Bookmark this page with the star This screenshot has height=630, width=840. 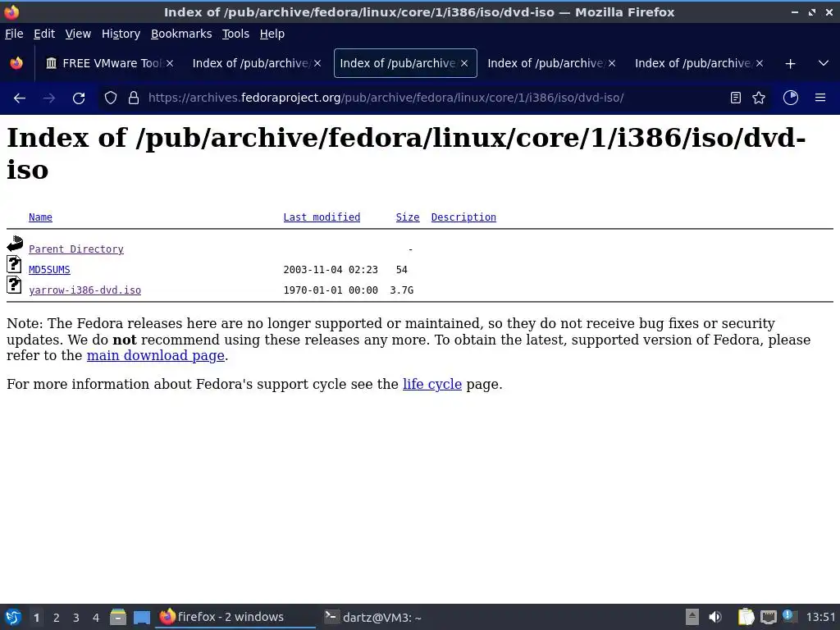pos(759,98)
